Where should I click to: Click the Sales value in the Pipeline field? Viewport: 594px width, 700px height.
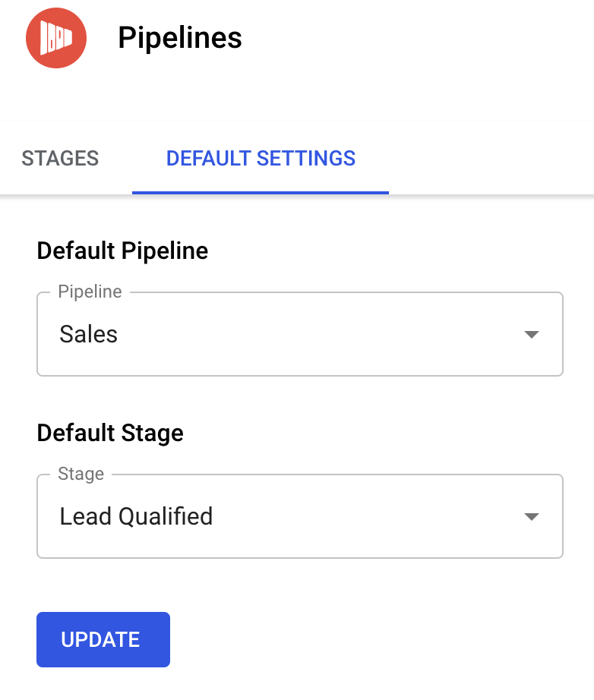pyautogui.click(x=89, y=334)
